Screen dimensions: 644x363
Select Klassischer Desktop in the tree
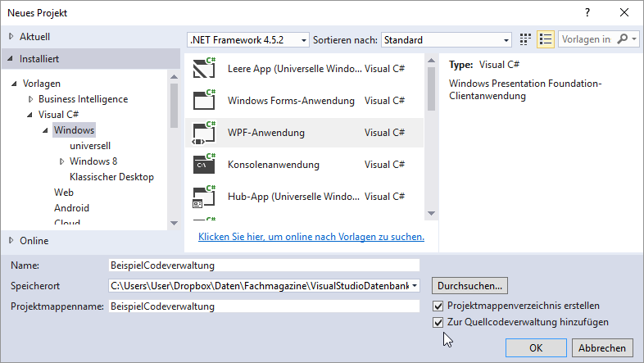click(x=111, y=177)
